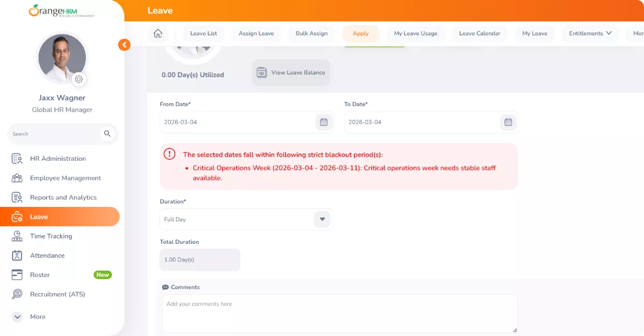Open HR Administration from the sidebar
The image size is (644, 336).
[57, 159]
